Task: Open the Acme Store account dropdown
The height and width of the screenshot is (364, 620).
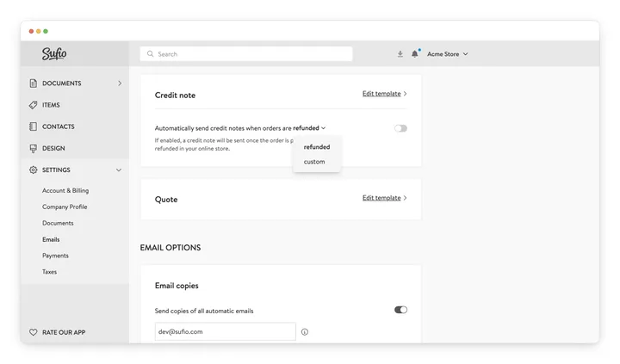Action: click(447, 53)
